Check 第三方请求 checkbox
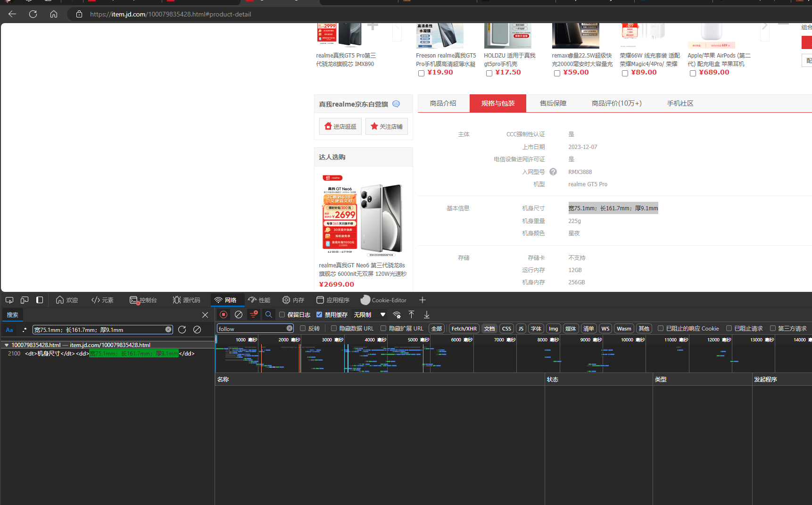Image resolution: width=812 pixels, height=505 pixels. click(x=773, y=328)
